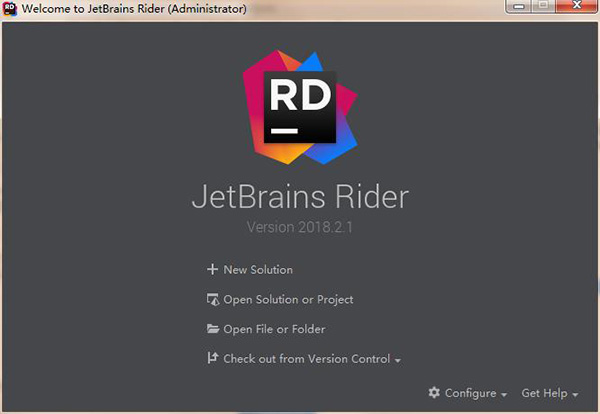Select Check out from Version Control
The image size is (600, 414).
click(x=307, y=359)
